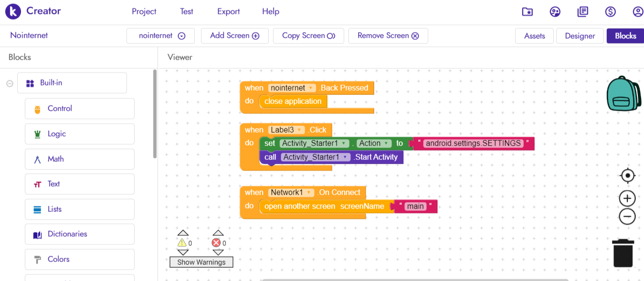
Task: Zoom out with the minus icon
Action: [627, 217]
